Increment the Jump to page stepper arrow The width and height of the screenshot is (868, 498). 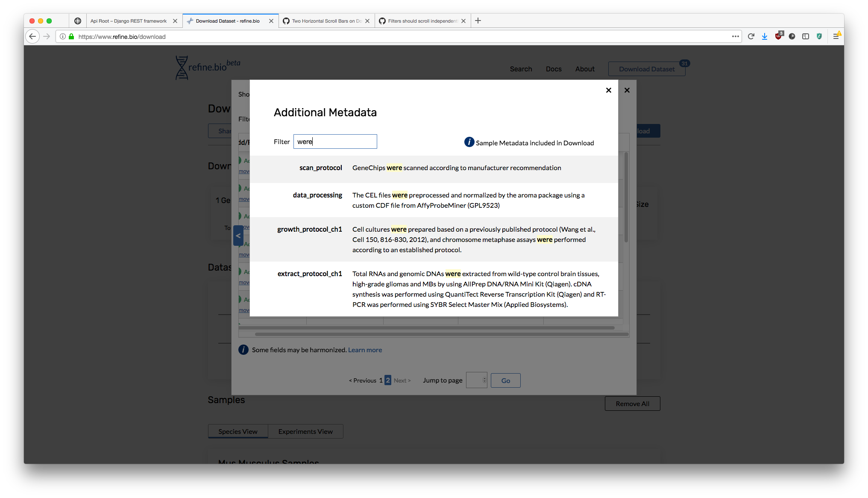[484, 378]
